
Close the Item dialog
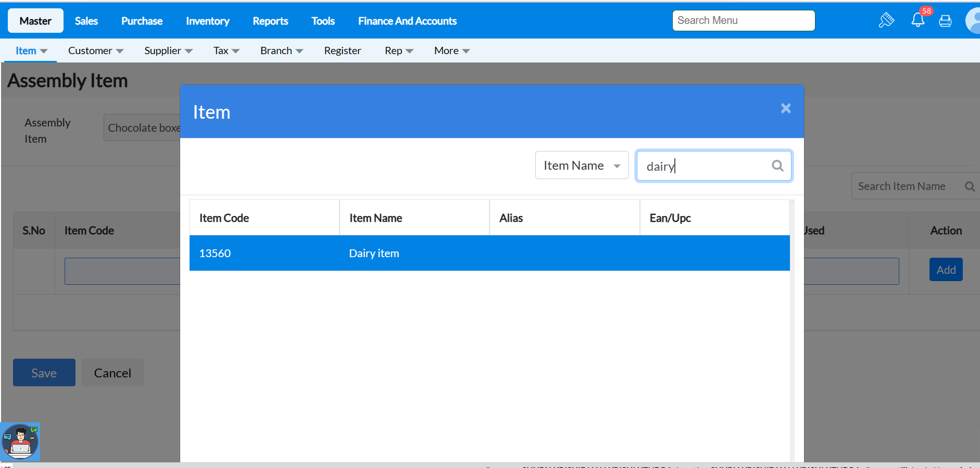(x=786, y=108)
